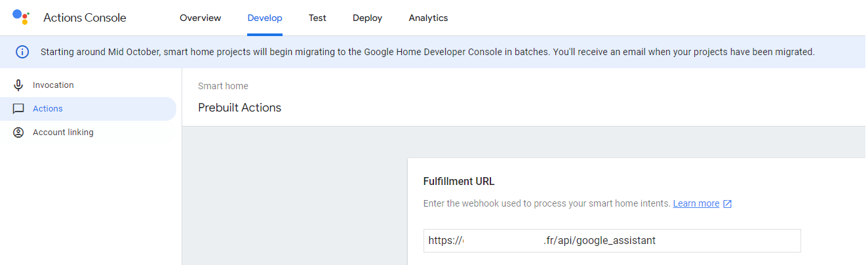Click the Google Assistant logo

click(22, 18)
